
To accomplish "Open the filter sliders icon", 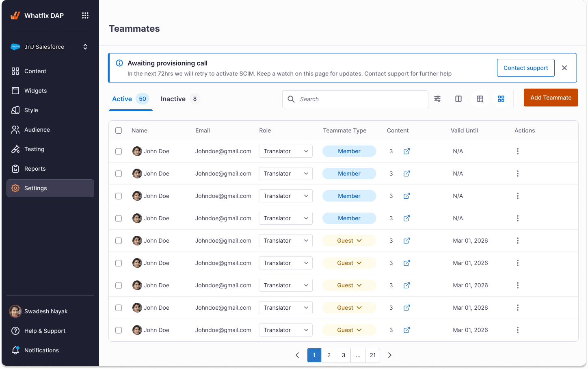I will coord(437,99).
